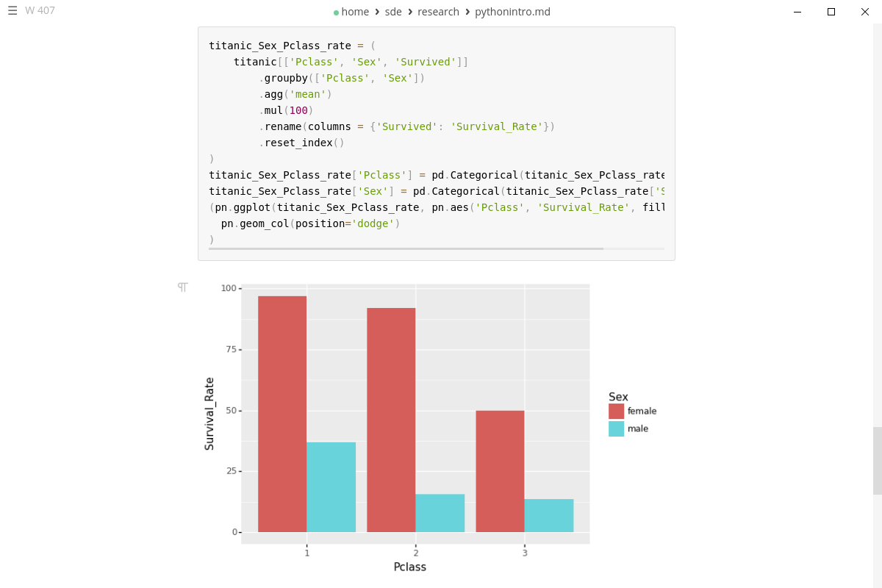Click the pythonintro.md file name
Image resolution: width=882 pixels, height=588 pixels.
coord(512,12)
